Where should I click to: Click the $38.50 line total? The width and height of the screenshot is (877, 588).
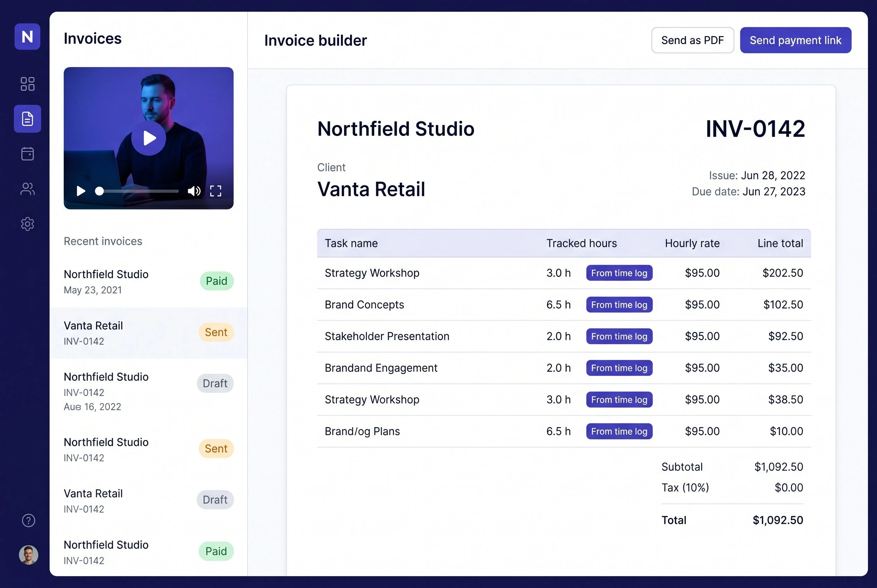coord(785,399)
